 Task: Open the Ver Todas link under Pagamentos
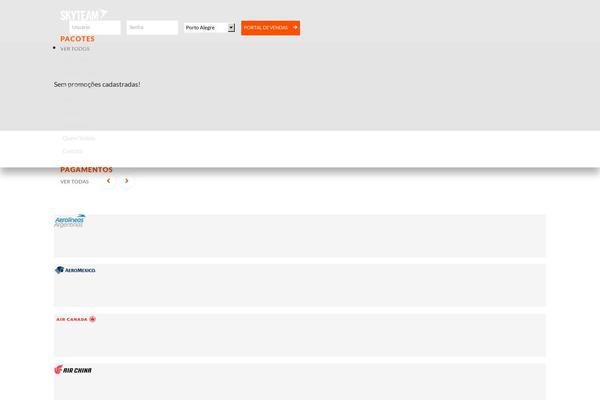pos(75,182)
